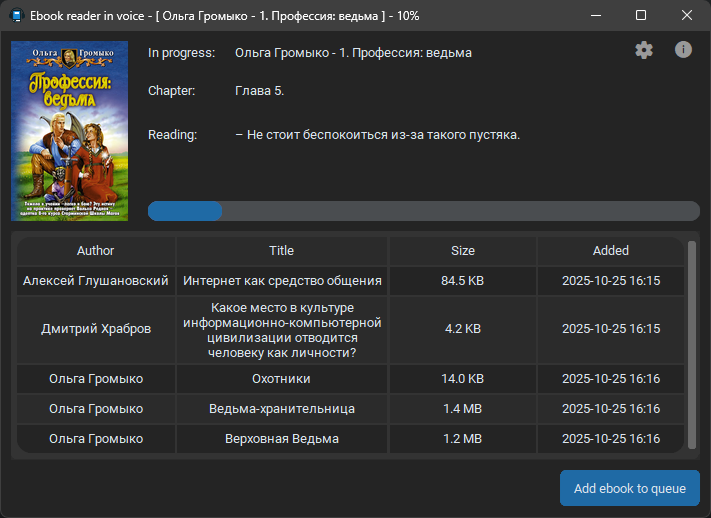Close the Ebook reader window
The image size is (711, 518).
click(687, 15)
